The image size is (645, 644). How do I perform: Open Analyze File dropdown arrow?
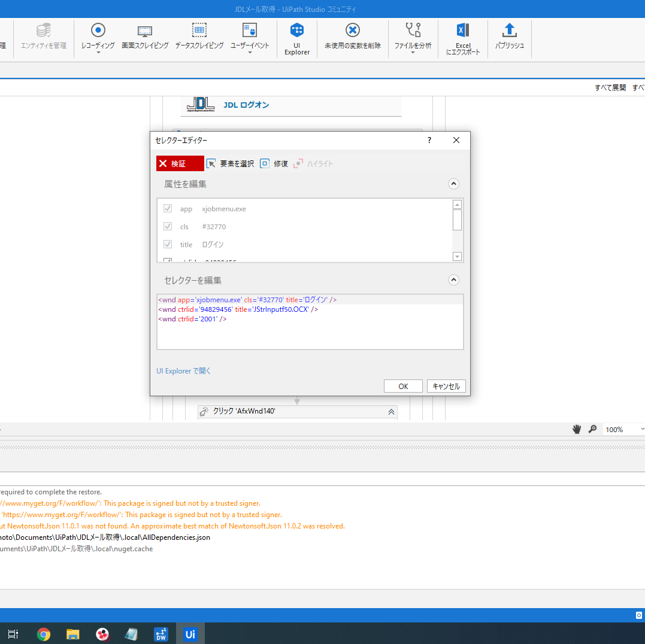(413, 53)
